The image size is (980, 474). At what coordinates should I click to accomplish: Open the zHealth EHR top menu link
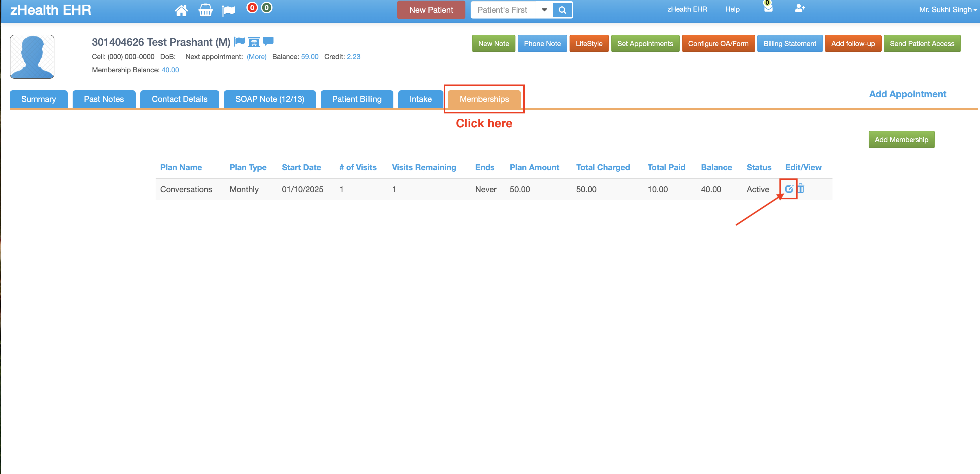point(687,9)
